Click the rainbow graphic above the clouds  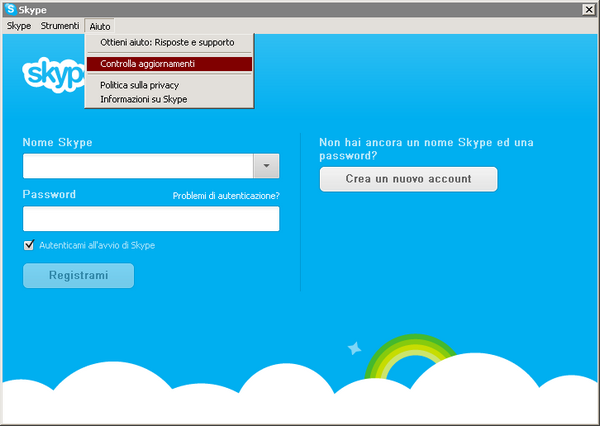click(411, 353)
